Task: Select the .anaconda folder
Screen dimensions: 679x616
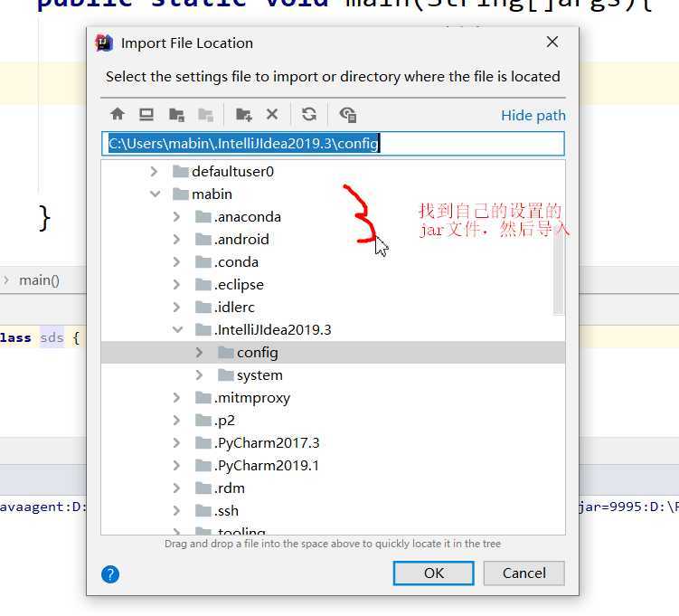Action: 333,216
